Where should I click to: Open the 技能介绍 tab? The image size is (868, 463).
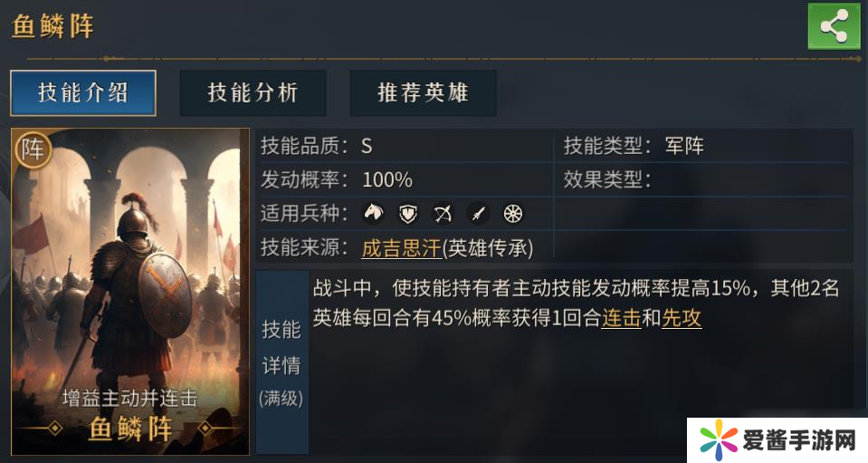(x=83, y=92)
